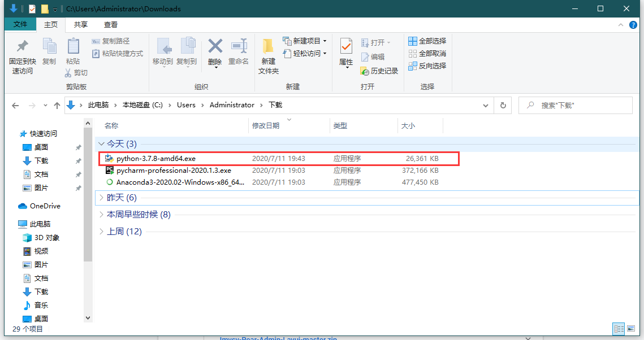644x340 pixels.
Task: Switch to large icons view in status bar
Action: [631, 329]
